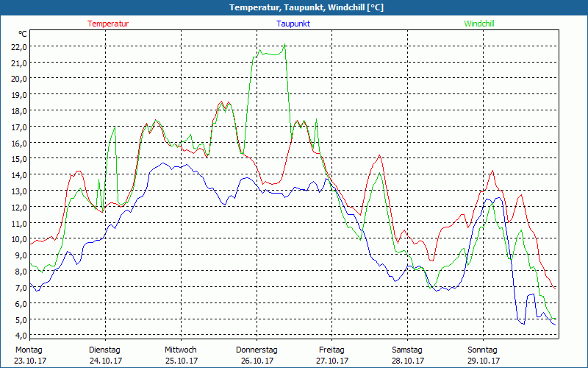The height and width of the screenshot is (368, 588).
Task: Click the °C unit label on axis
Action: 22,34
